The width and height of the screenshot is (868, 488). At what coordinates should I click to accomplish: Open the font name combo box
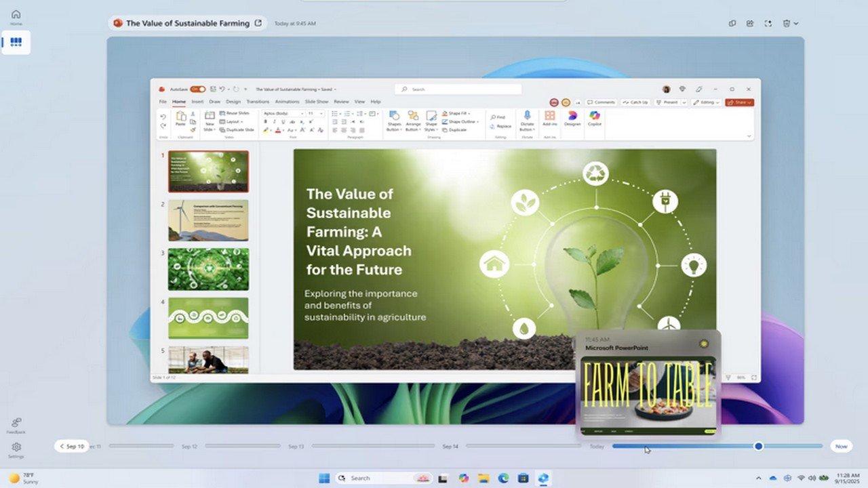tap(283, 113)
